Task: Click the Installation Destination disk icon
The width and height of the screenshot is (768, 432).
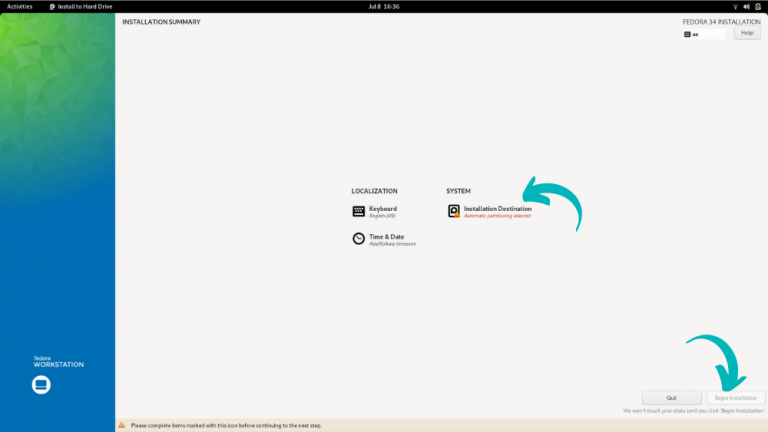Action: point(454,211)
